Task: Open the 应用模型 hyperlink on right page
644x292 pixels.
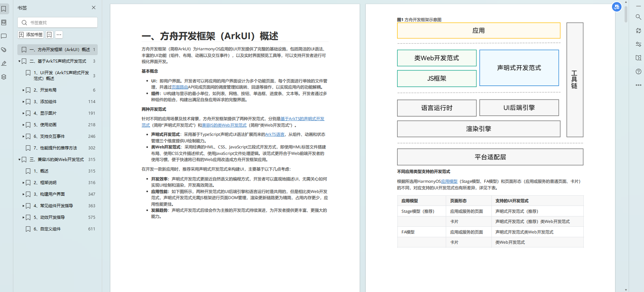Action: point(449,181)
